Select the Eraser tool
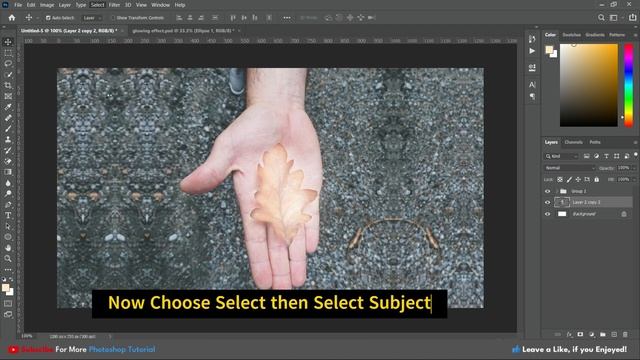Image resolution: width=640 pixels, height=360 pixels. tap(8, 161)
